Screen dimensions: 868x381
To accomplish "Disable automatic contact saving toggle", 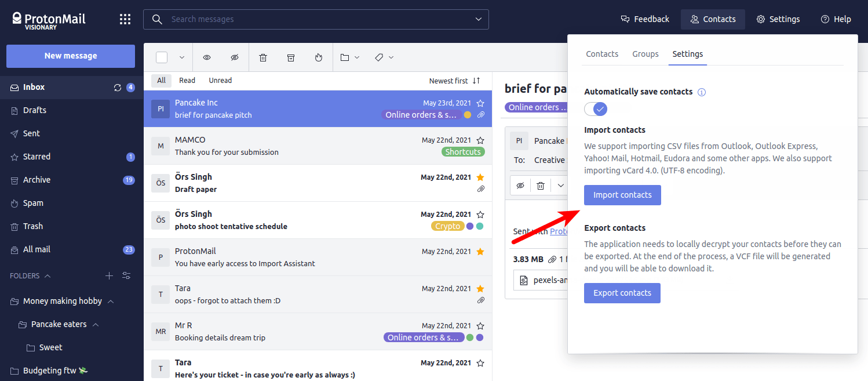I will 596,109.
